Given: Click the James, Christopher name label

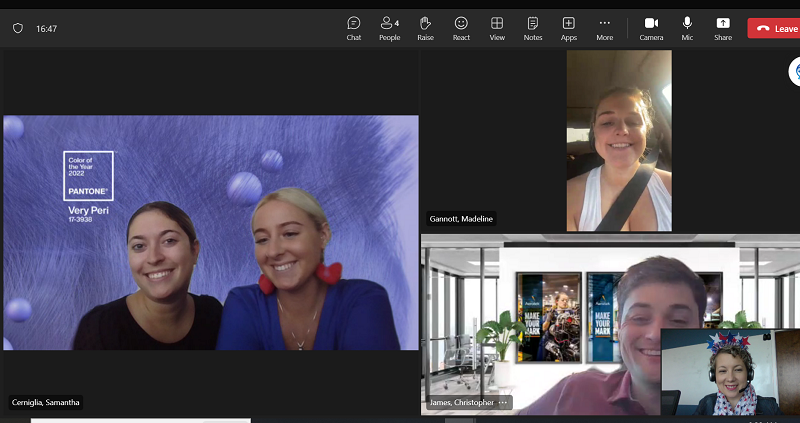Looking at the screenshot, I should 462,403.
